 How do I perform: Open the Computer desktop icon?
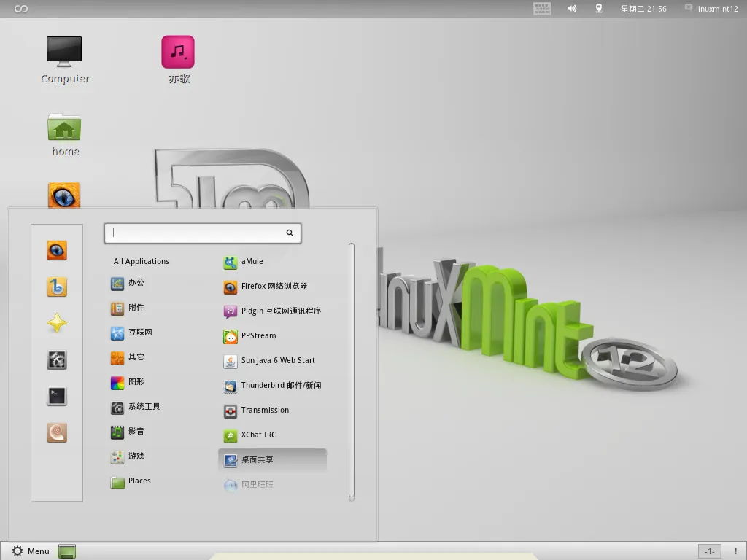pyautogui.click(x=64, y=60)
